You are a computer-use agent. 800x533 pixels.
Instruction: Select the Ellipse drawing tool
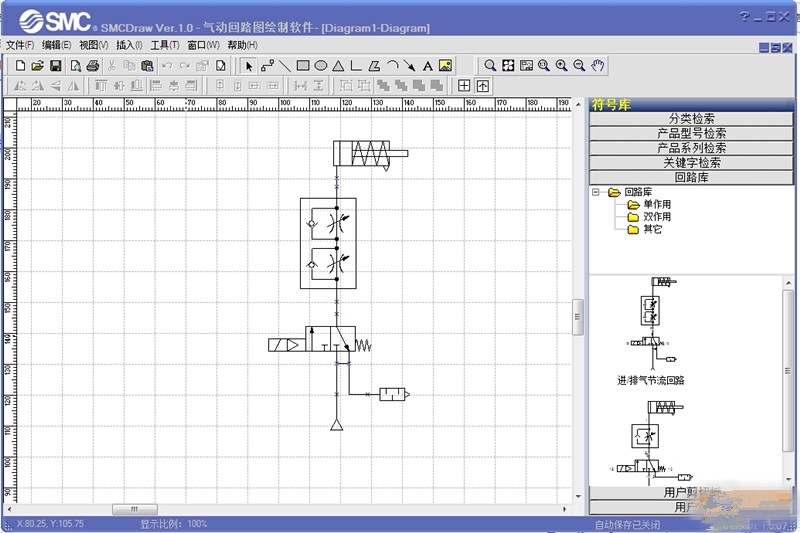(321, 65)
